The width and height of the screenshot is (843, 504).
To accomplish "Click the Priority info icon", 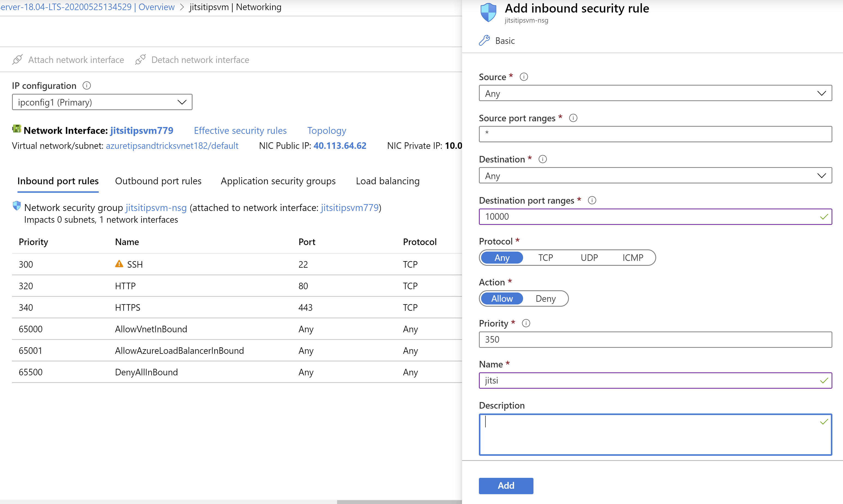I will (x=526, y=323).
